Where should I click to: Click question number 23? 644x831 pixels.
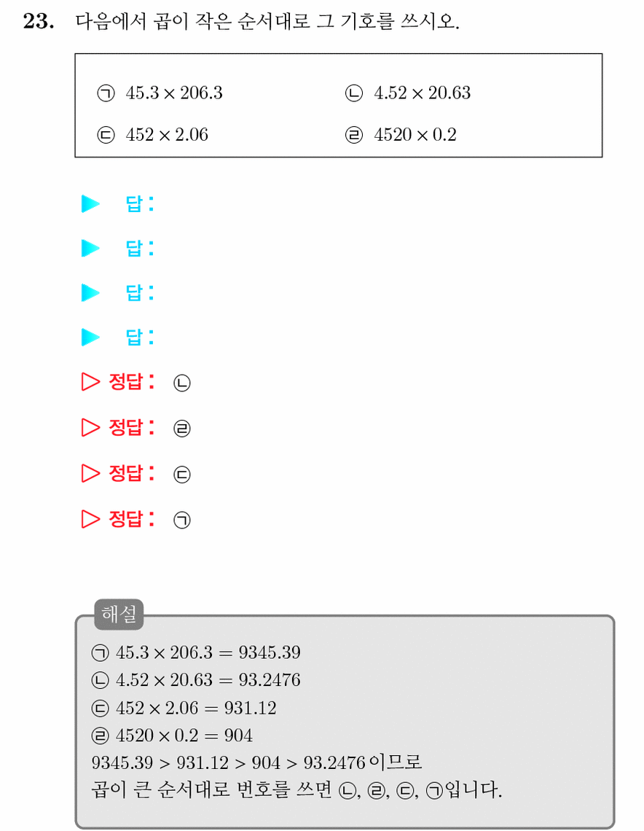pos(39,21)
